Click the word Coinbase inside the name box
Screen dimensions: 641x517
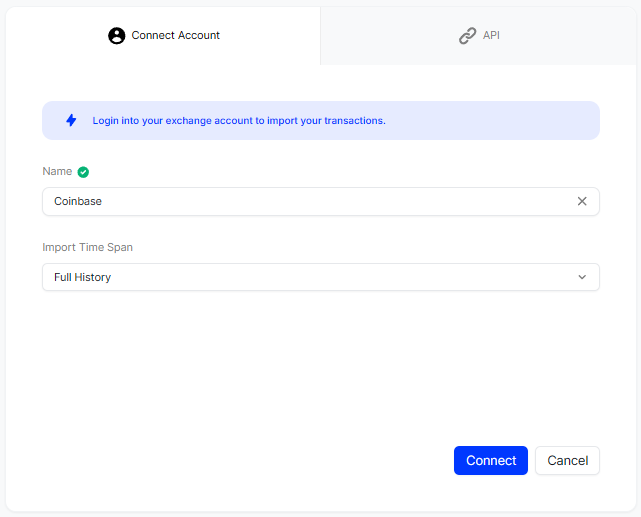pyautogui.click(x=78, y=201)
